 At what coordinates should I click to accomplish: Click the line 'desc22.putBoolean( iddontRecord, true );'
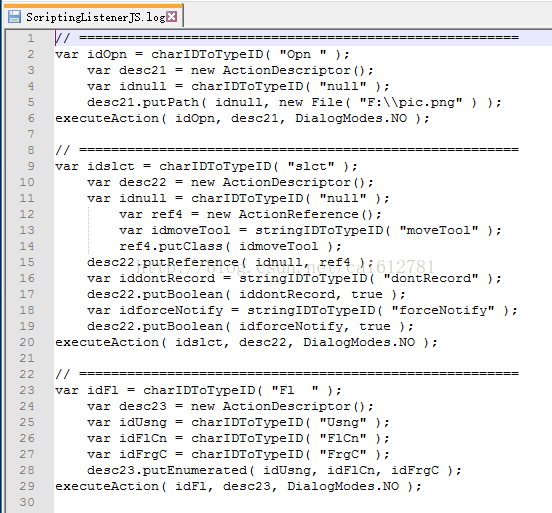point(246,294)
